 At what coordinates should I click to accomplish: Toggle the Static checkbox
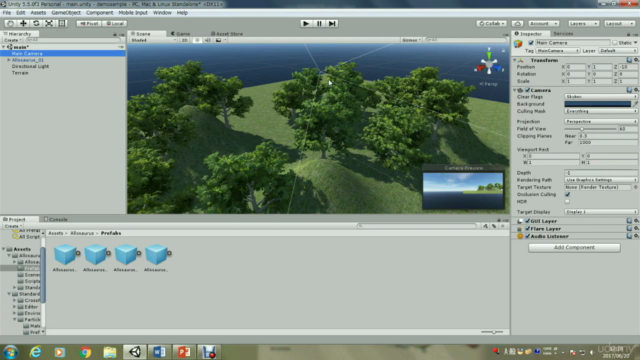point(615,43)
